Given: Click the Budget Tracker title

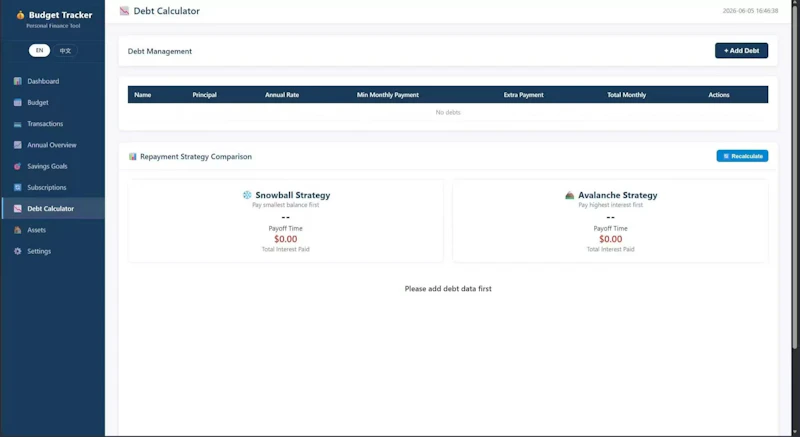Looking at the screenshot, I should click(x=60, y=15).
